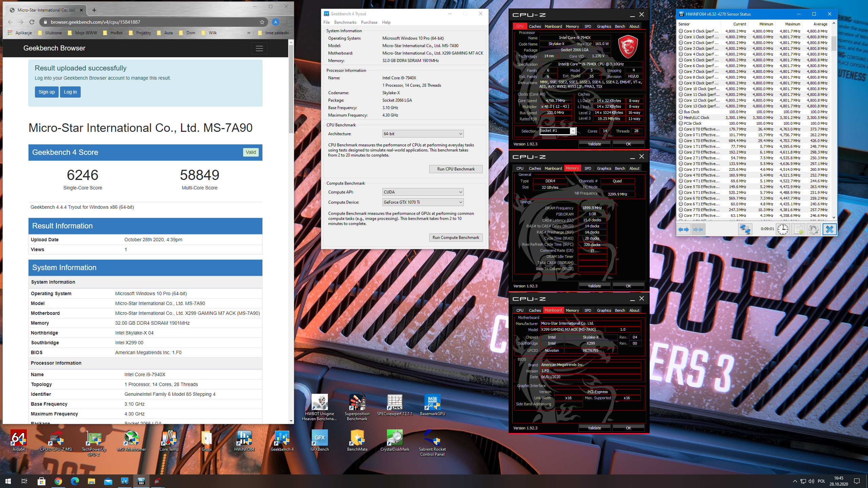Open the Grupi folder on the desktop
This screenshot has width=868, height=488.
pos(206,441)
